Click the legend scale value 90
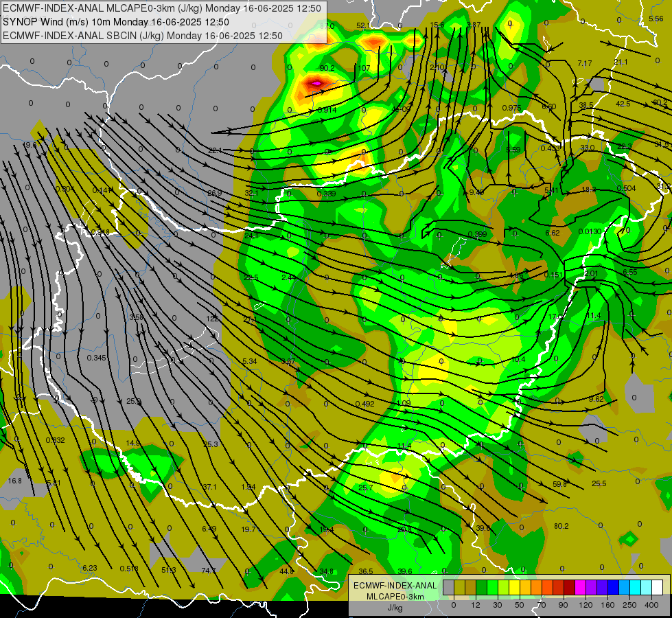 coord(563,605)
